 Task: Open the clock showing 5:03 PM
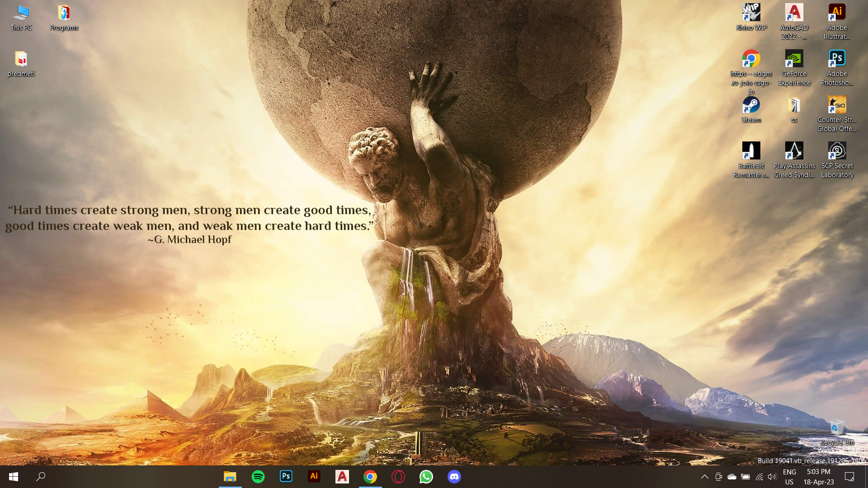point(818,477)
